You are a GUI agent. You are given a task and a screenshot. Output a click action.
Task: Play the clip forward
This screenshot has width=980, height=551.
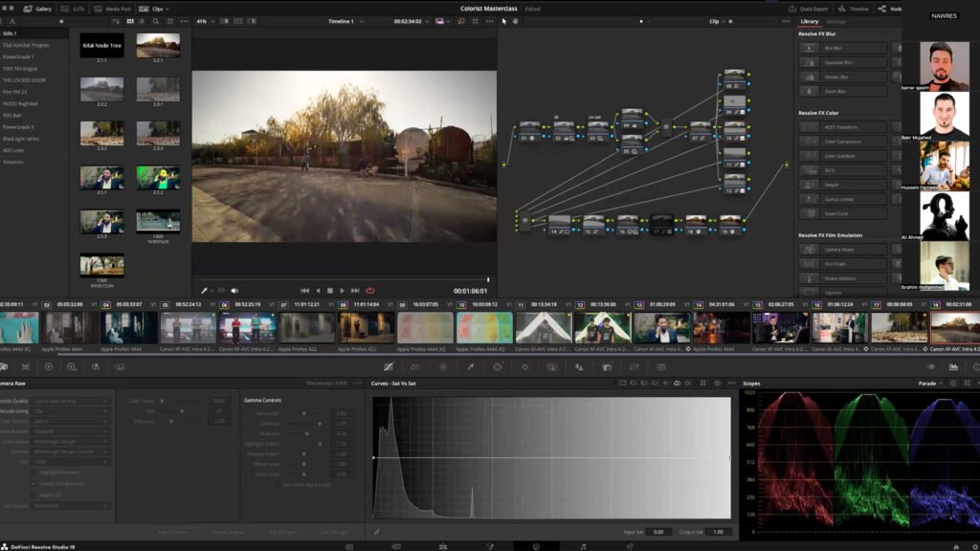click(342, 291)
